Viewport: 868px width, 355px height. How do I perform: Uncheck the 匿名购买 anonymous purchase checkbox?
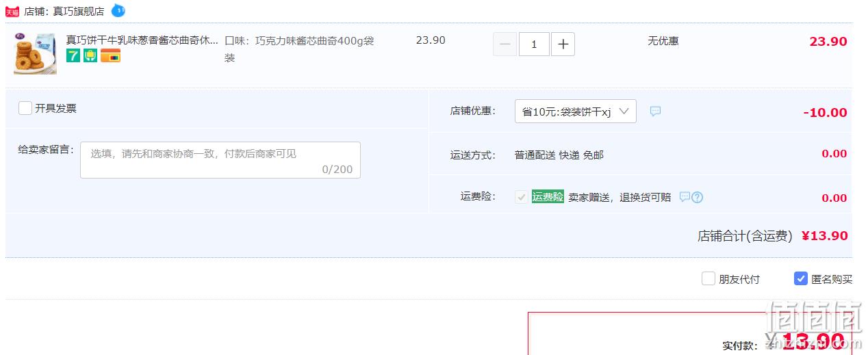[801, 278]
